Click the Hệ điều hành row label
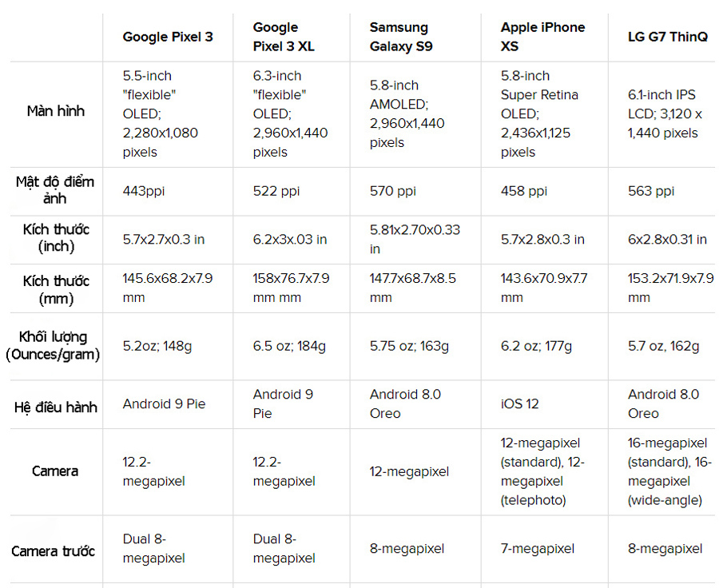This screenshot has height=588, width=719. 55,407
